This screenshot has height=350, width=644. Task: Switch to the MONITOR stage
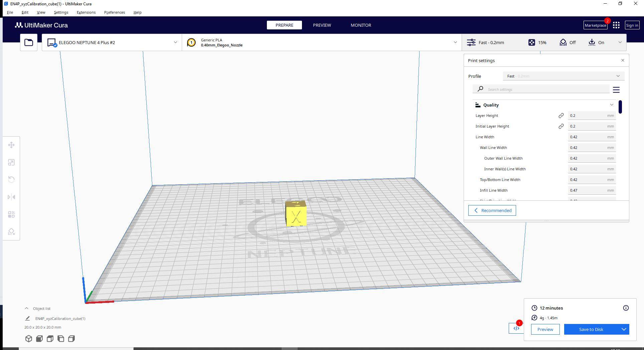click(x=361, y=25)
